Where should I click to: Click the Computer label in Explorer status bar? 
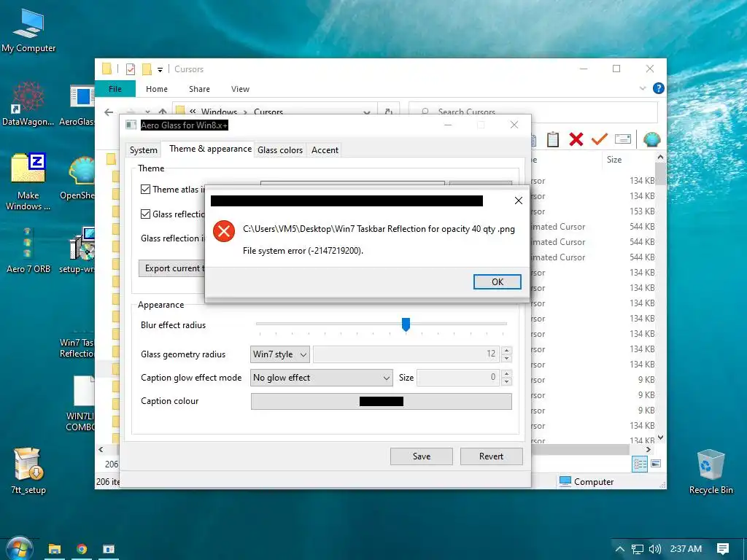[594, 482]
